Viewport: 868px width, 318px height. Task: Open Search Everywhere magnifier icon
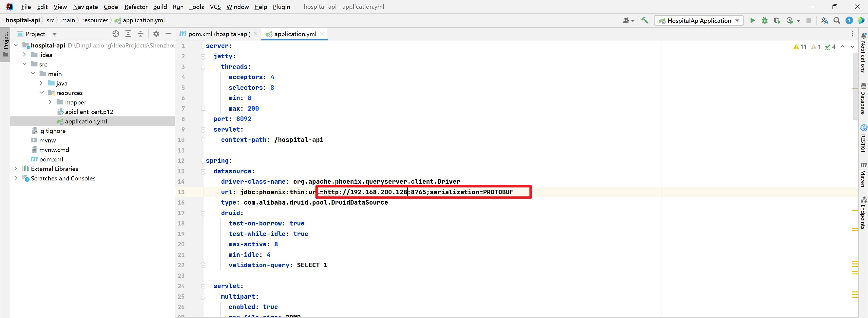pos(837,21)
